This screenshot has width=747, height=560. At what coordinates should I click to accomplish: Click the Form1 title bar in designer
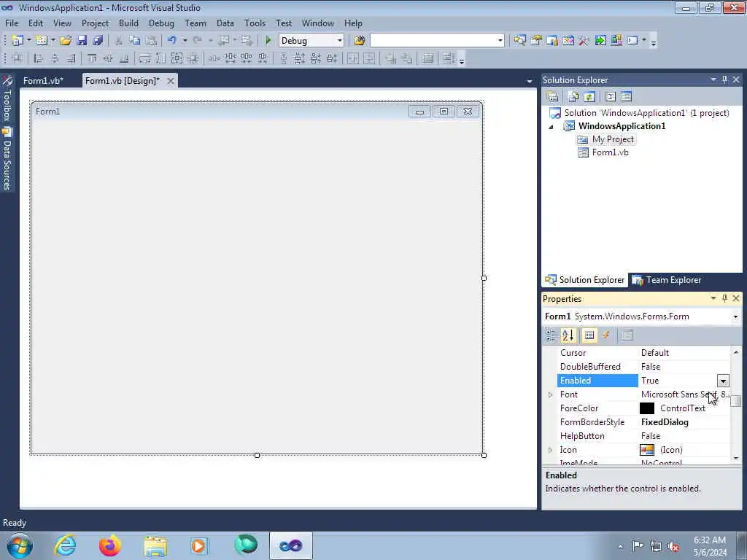[257, 112]
